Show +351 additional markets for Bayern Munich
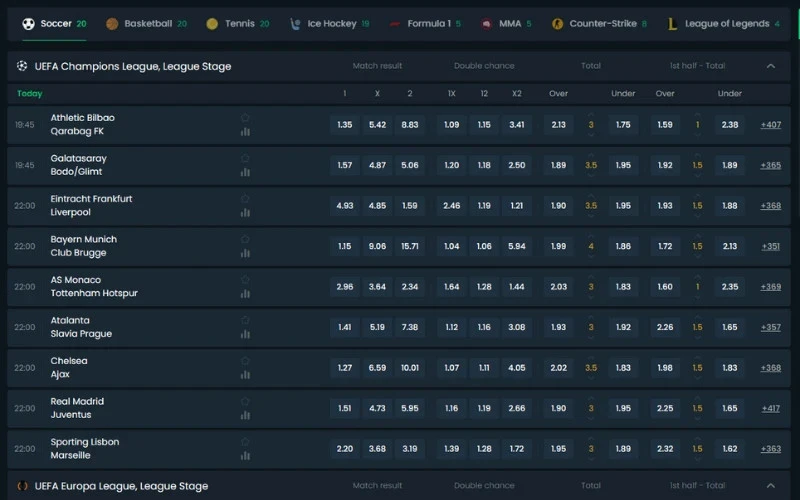Screen dimensions: 800x500 tap(770, 246)
